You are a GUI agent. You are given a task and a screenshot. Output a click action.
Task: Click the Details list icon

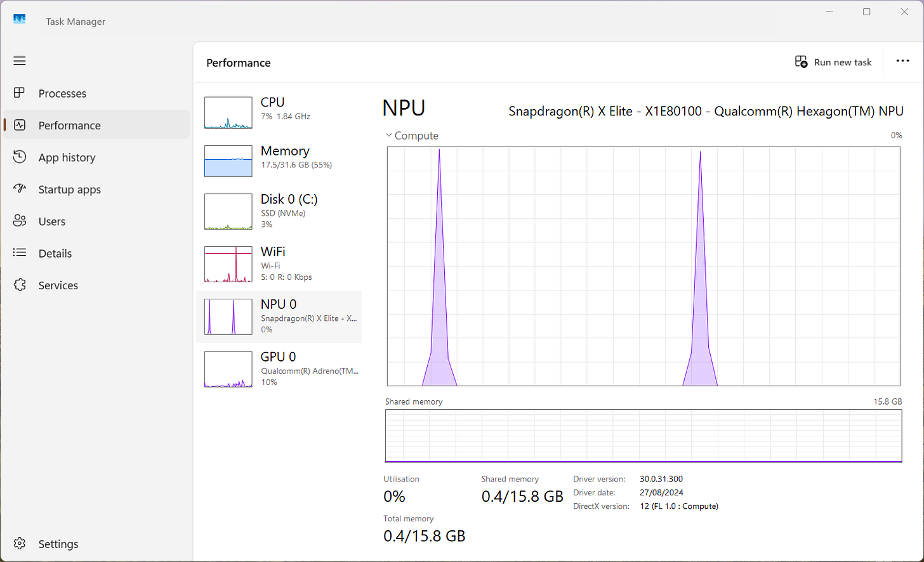click(20, 252)
